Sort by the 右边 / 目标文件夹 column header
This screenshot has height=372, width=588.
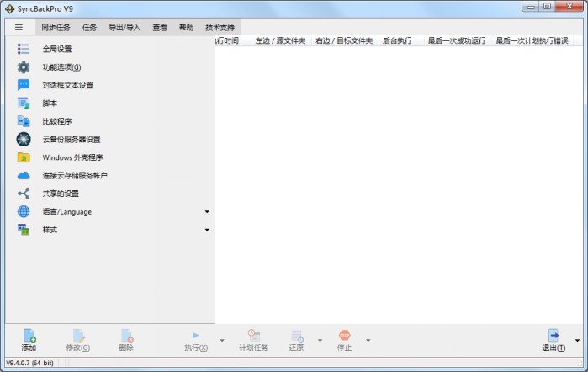[x=344, y=40]
